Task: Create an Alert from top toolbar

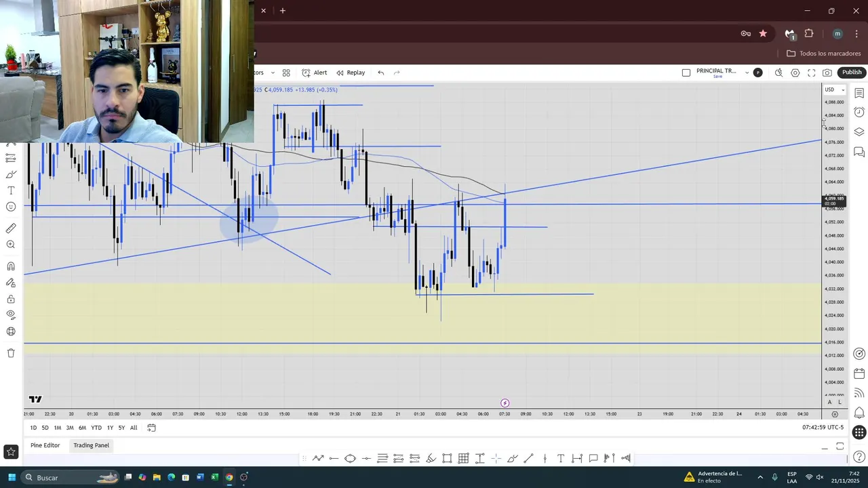Action: (x=315, y=73)
